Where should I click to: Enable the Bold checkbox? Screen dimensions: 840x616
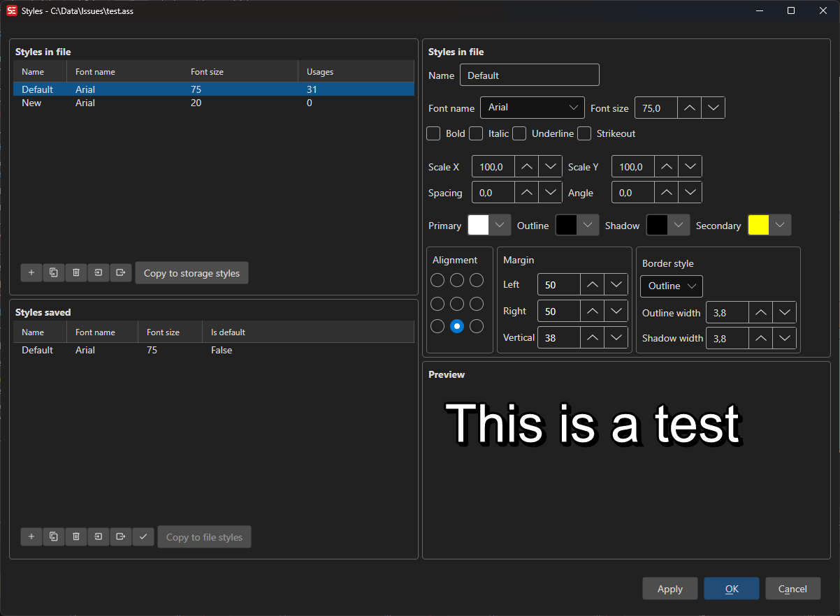tap(433, 133)
